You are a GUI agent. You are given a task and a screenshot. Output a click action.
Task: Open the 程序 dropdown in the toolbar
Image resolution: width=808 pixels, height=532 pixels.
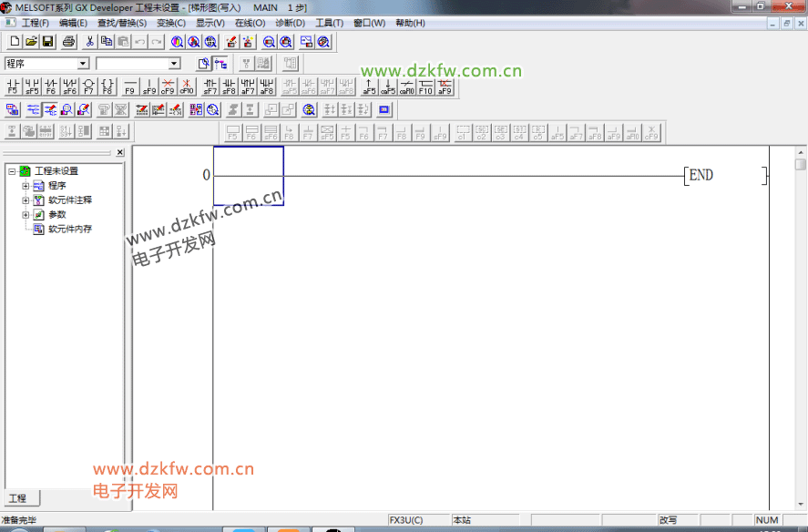83,64
